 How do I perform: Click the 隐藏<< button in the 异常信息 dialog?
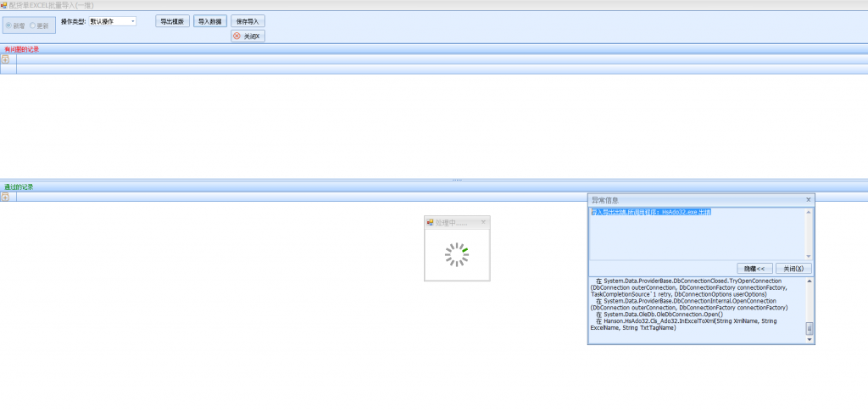(x=754, y=269)
